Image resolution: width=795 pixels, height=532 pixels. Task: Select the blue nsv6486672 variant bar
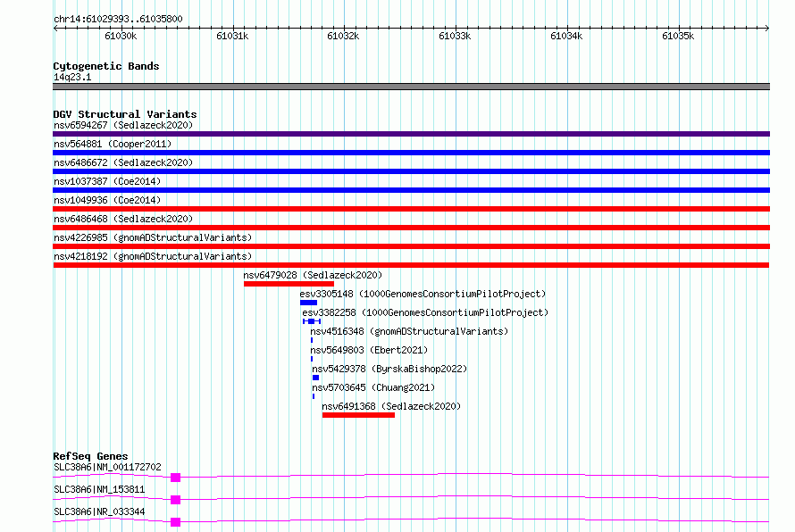411,171
